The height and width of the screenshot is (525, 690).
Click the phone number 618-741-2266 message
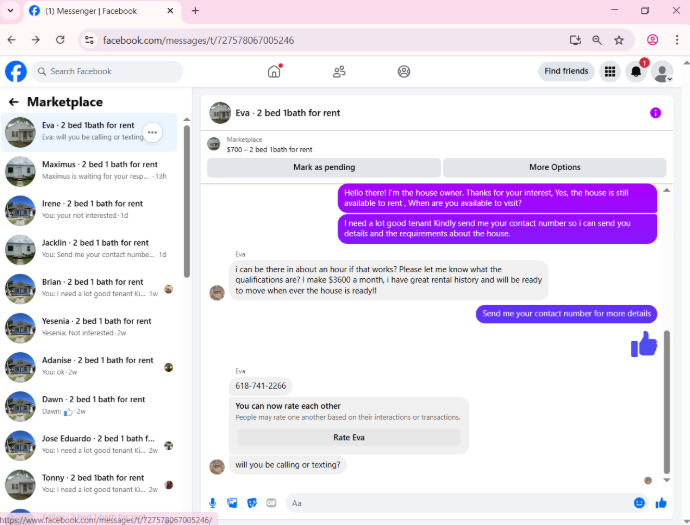261,386
